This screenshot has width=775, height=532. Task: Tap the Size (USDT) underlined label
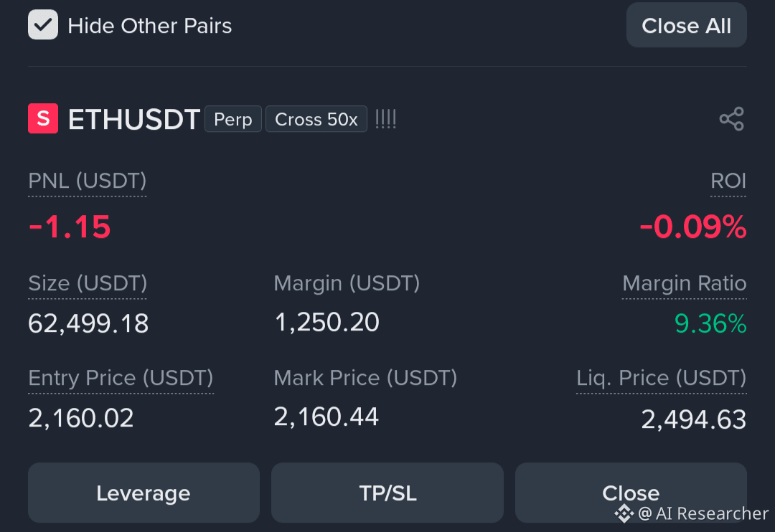pyautogui.click(x=88, y=283)
